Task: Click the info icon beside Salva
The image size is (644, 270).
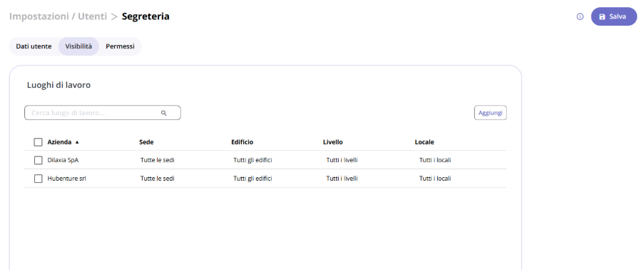Action: click(580, 17)
